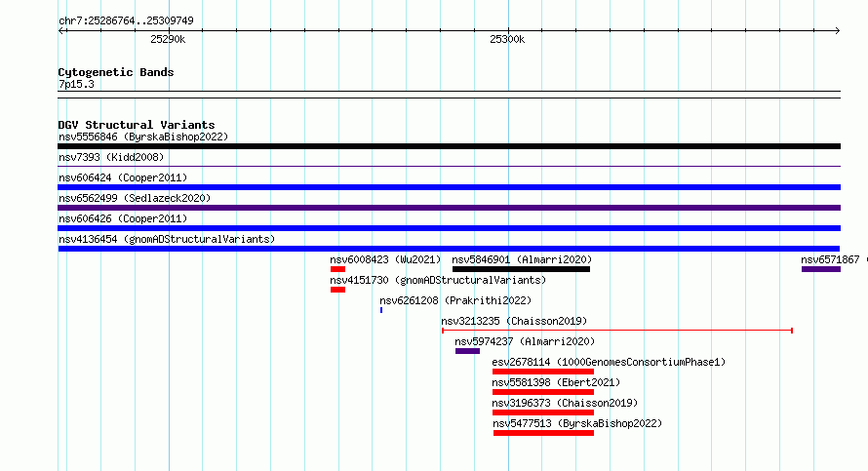Click the nsv4151730 (gnomADStructuralVariants) label
This screenshot has height=471, width=868.
(x=438, y=280)
